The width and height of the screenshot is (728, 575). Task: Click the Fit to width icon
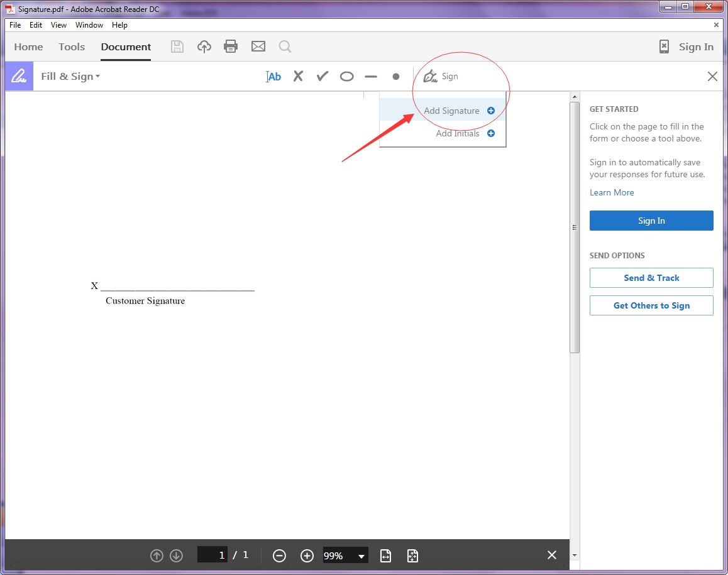point(385,556)
